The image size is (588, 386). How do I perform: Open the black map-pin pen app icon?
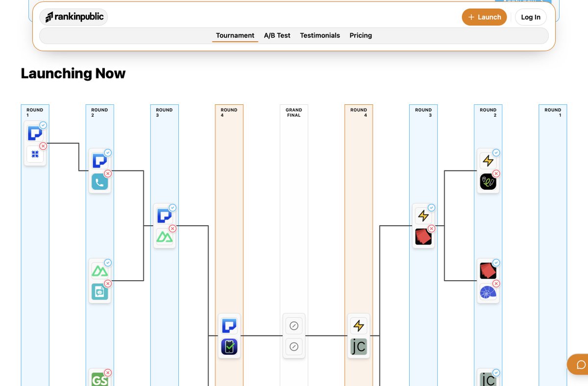[488, 182]
